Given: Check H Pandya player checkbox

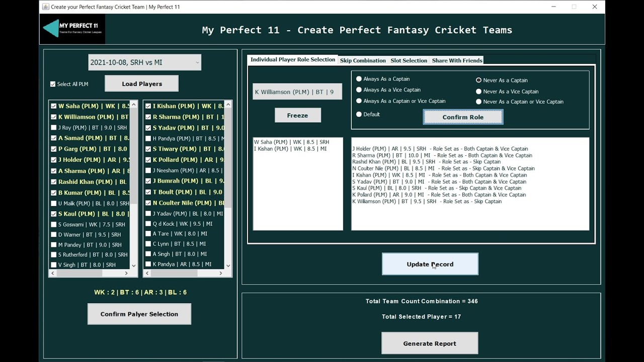Looking at the screenshot, I should click(148, 138).
